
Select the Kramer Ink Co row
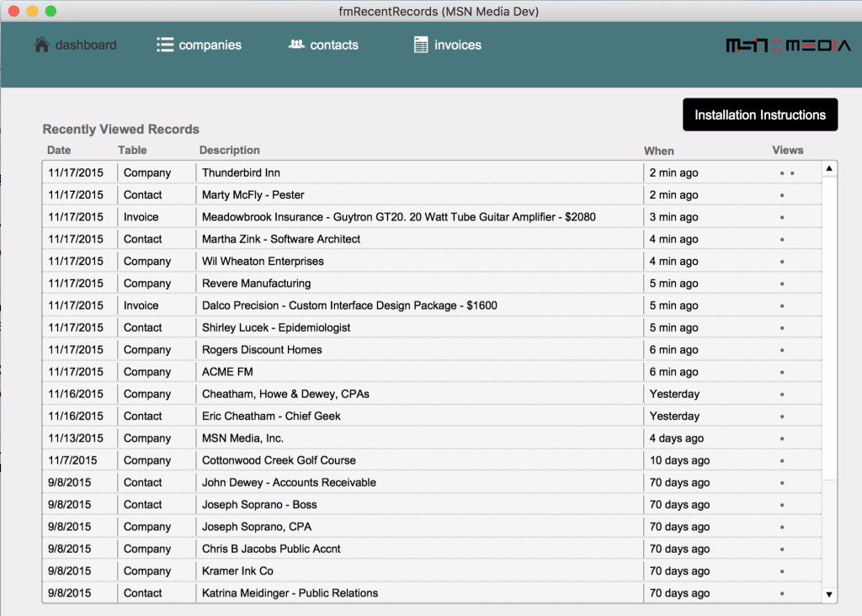point(432,571)
